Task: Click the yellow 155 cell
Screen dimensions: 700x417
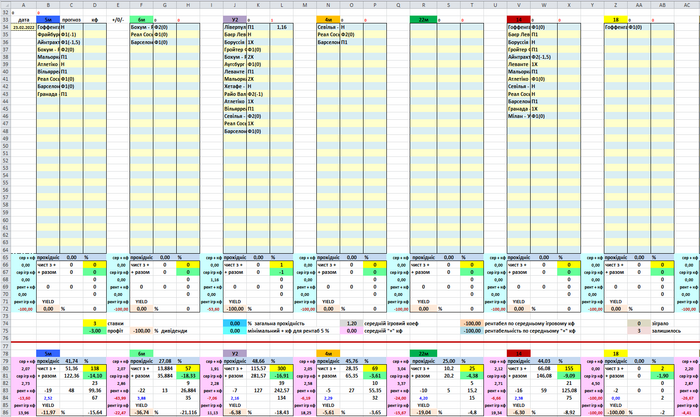Action: (x=569, y=368)
